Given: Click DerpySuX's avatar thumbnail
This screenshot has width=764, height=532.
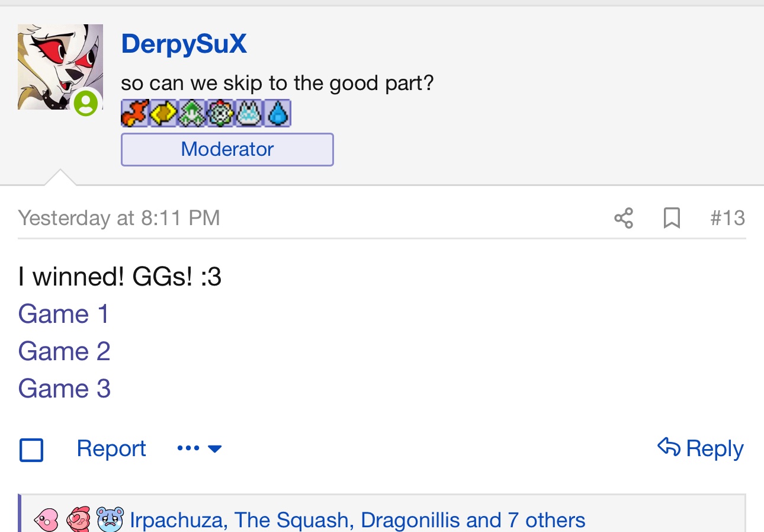Looking at the screenshot, I should [x=60, y=67].
